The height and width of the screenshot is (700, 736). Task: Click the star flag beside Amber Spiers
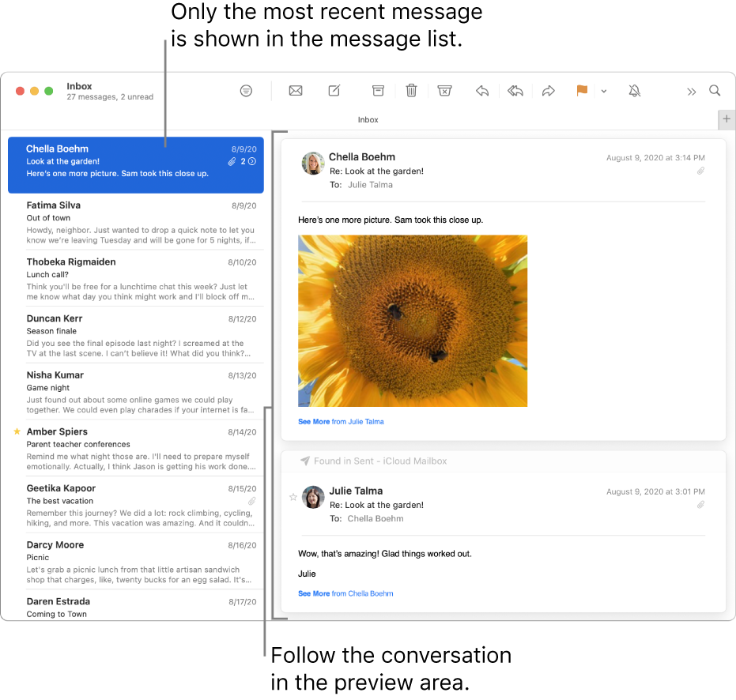17,431
